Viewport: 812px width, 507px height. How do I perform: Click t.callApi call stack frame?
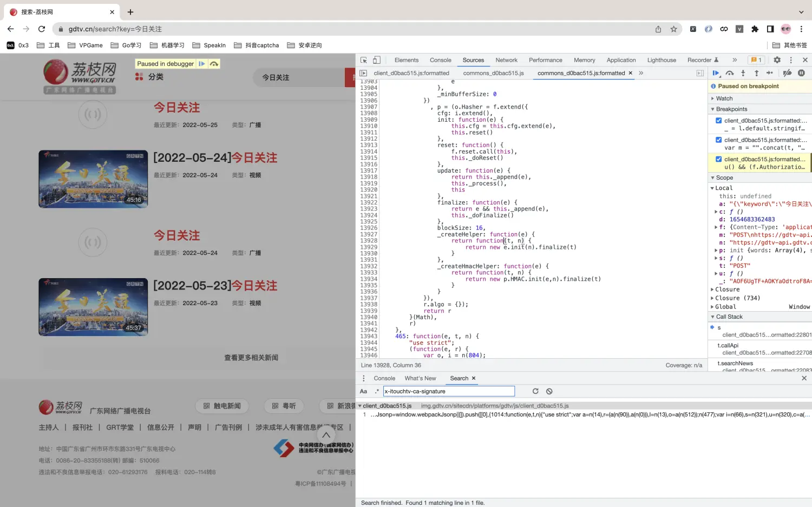(x=728, y=345)
